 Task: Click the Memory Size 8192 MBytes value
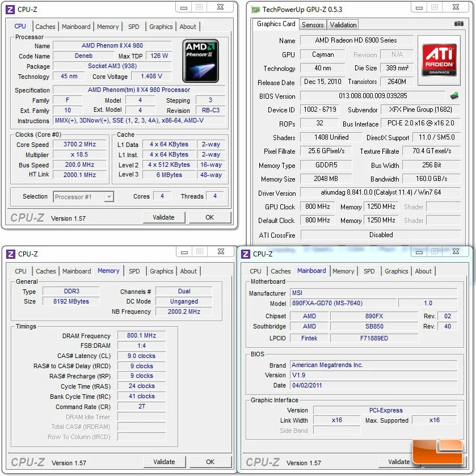(x=71, y=301)
